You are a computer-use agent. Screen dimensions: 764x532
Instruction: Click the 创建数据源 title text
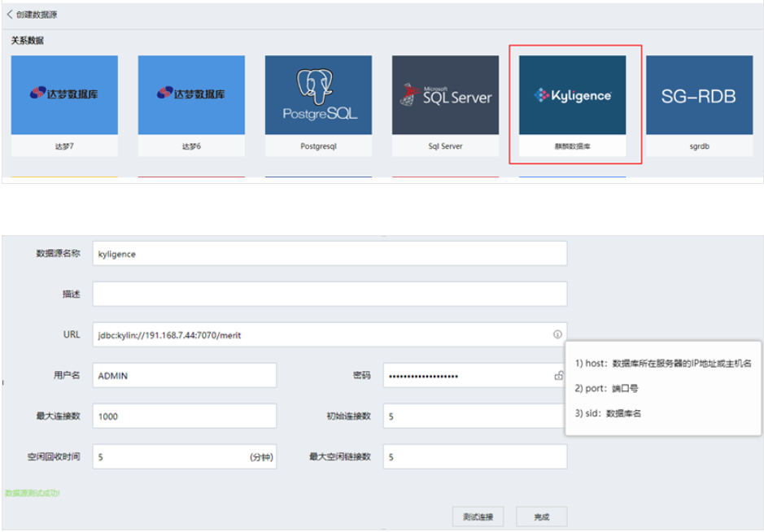point(37,15)
